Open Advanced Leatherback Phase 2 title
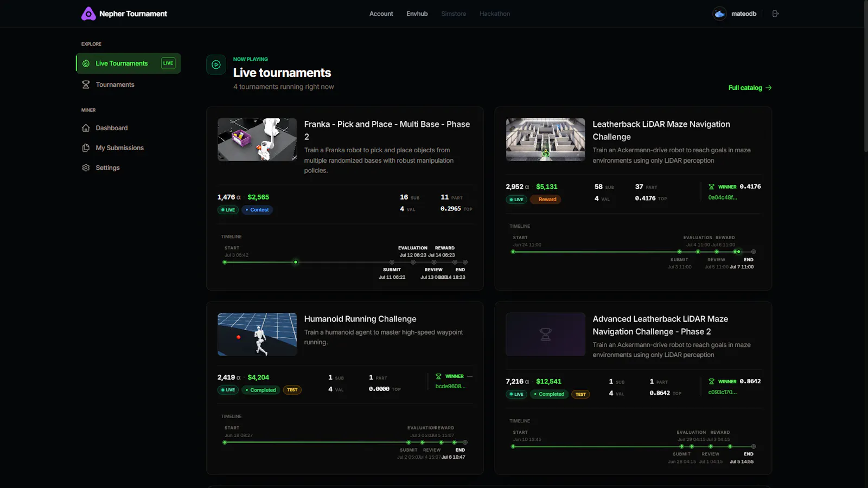The image size is (868, 488). [x=660, y=325]
